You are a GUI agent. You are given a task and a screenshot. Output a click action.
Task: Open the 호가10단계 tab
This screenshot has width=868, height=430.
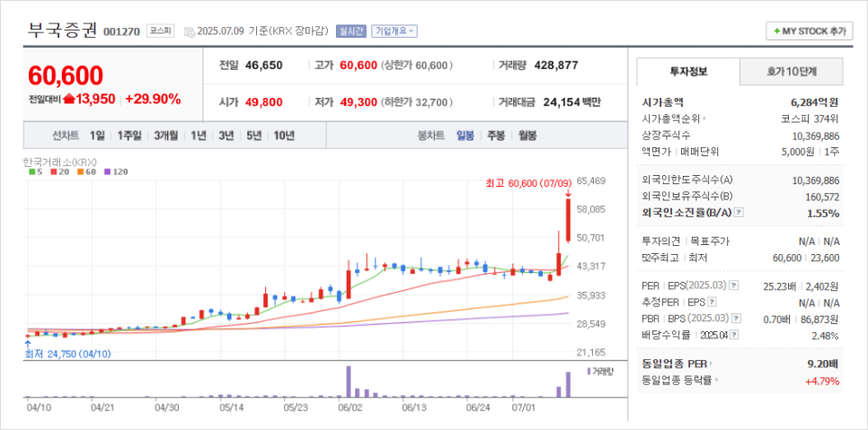[x=792, y=71]
